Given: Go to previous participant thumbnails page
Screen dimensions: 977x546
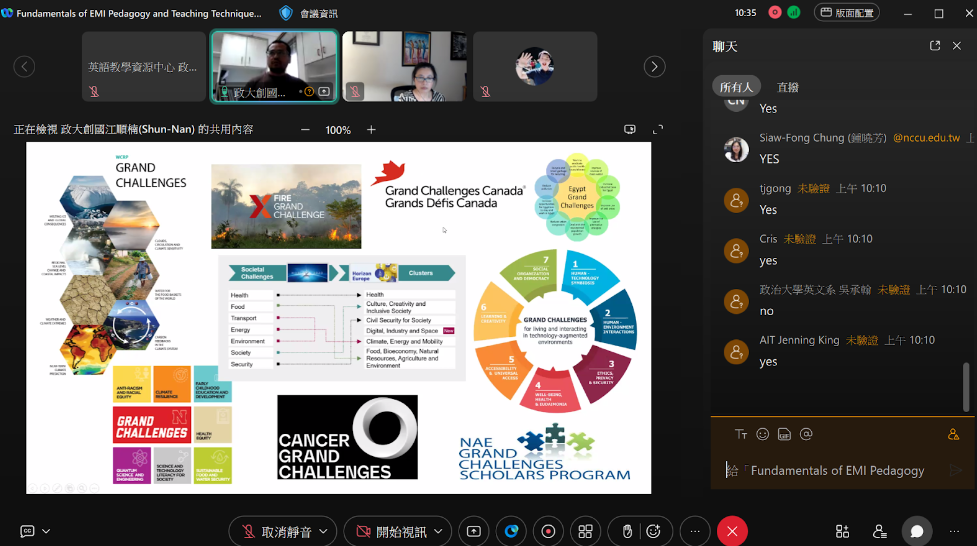Looking at the screenshot, I should 24,67.
